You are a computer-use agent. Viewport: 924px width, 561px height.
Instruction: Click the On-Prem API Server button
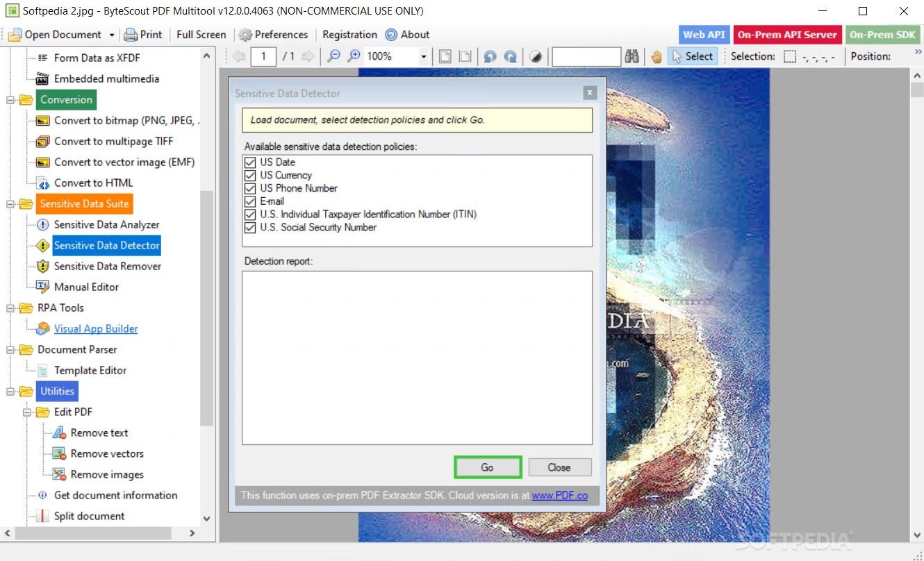click(787, 35)
